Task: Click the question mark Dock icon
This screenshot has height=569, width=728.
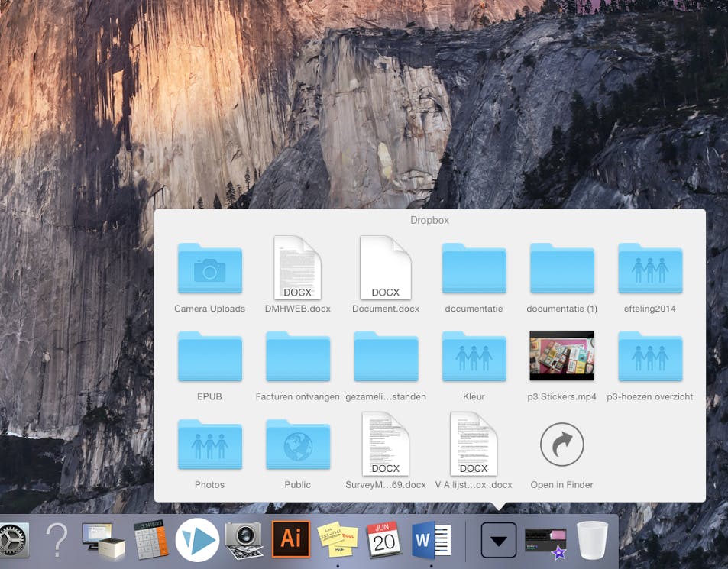Action: [x=57, y=540]
